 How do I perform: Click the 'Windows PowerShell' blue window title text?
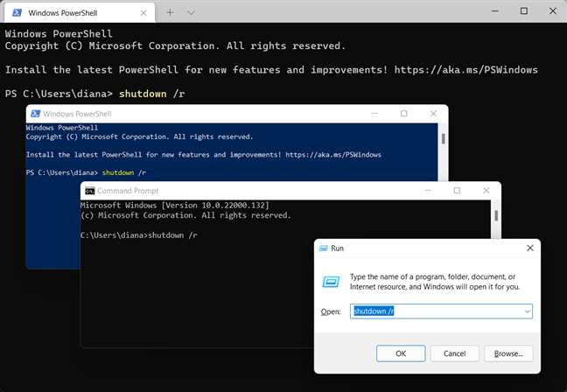pyautogui.click(x=77, y=114)
